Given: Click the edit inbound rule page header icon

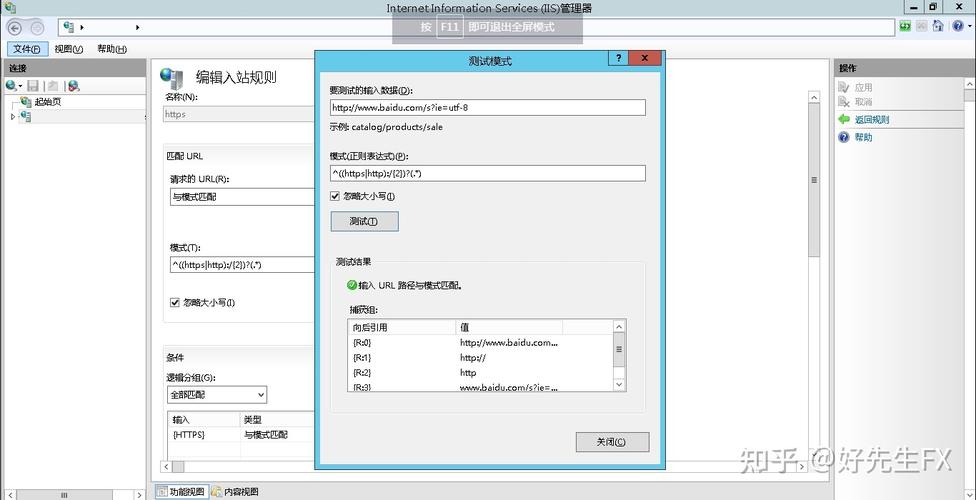Looking at the screenshot, I should [172, 78].
